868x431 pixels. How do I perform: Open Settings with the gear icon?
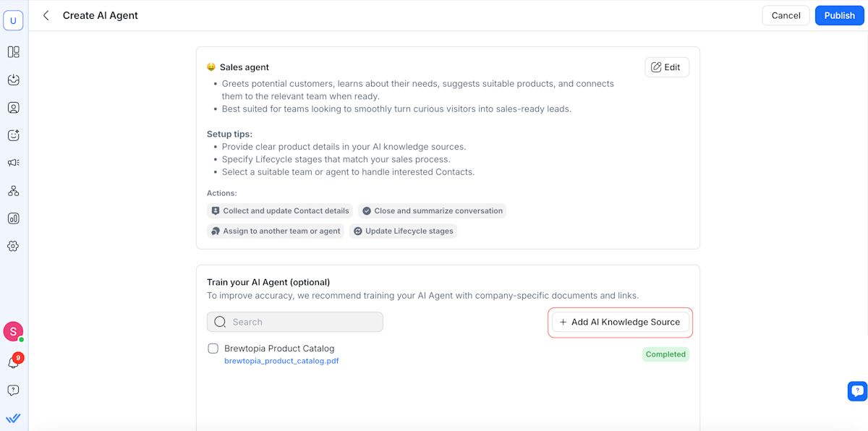pos(12,246)
